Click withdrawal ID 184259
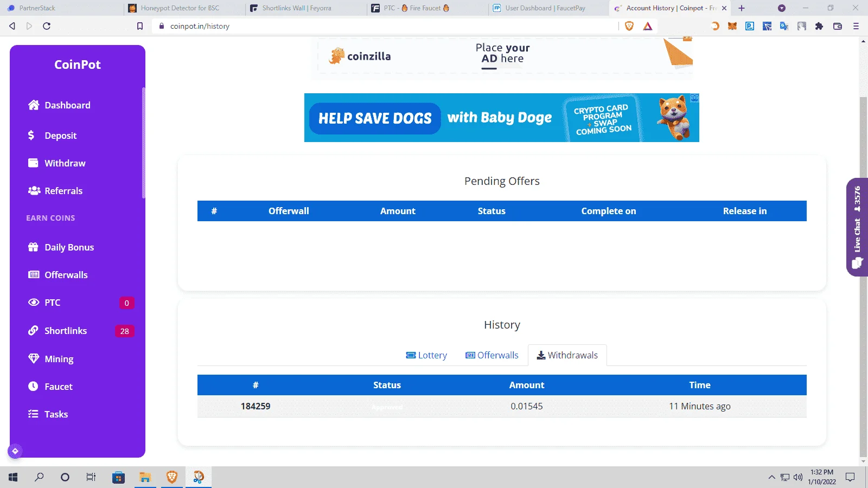The height and width of the screenshot is (488, 868). pyautogui.click(x=256, y=406)
